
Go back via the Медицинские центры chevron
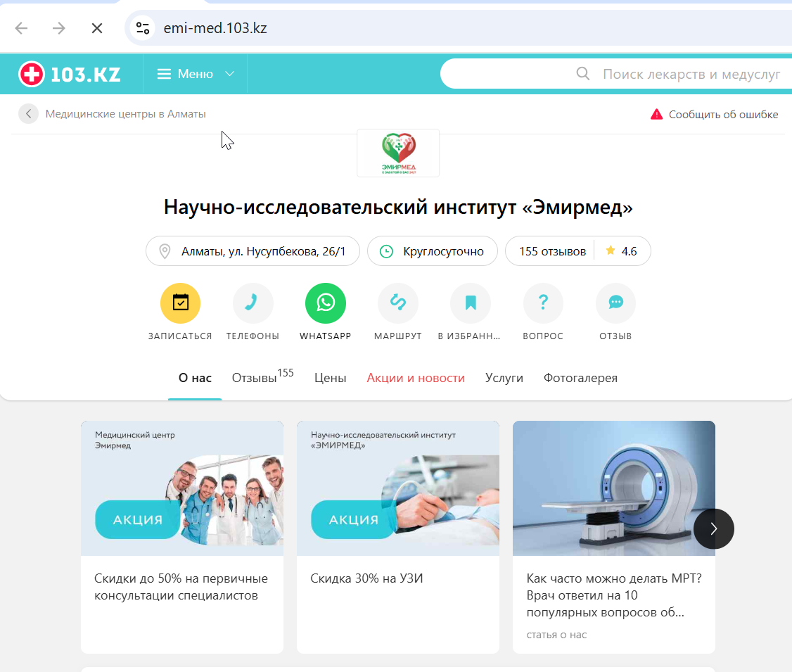(28, 114)
